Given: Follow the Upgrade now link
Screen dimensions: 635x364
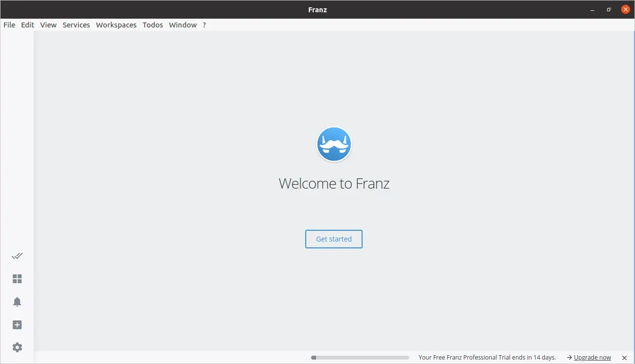Looking at the screenshot, I should click(x=592, y=358).
